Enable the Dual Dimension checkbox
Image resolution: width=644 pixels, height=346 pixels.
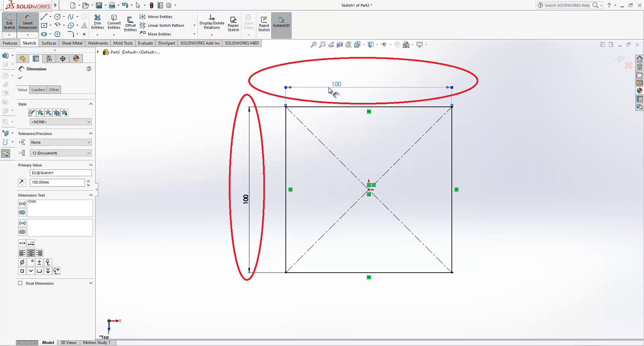[20, 283]
